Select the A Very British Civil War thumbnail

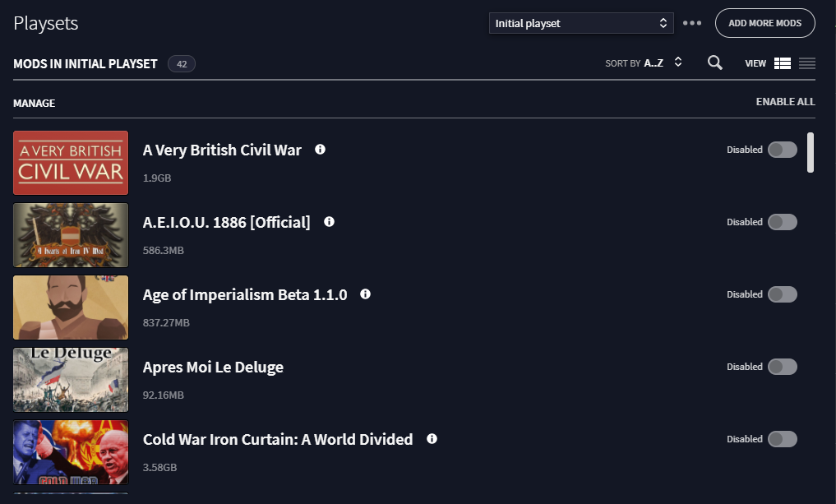click(71, 163)
